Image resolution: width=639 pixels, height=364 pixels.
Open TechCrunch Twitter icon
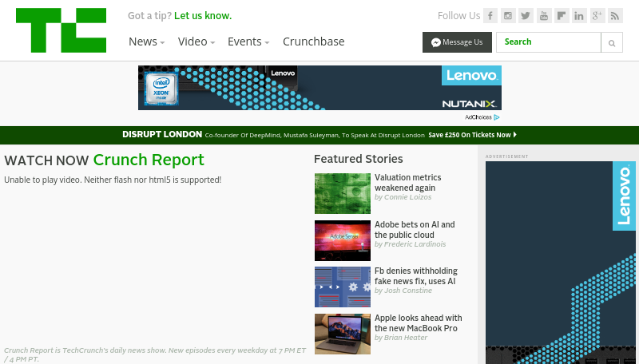[x=526, y=16]
